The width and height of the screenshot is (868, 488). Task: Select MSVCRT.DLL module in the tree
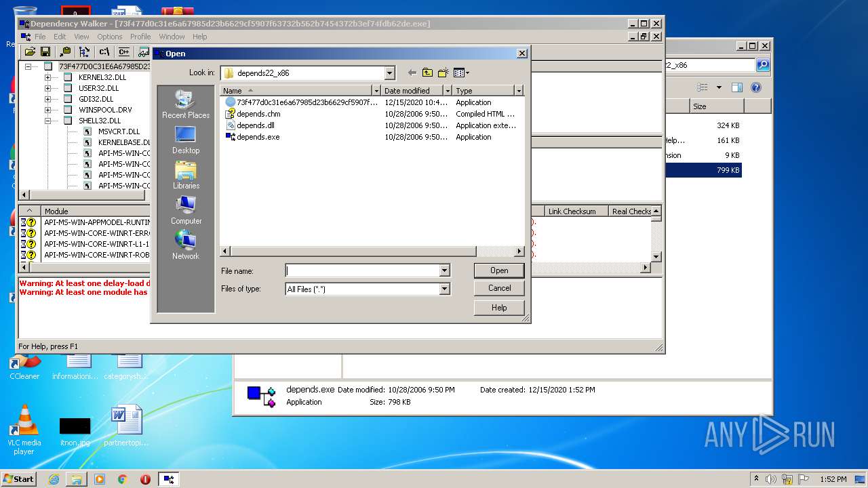click(119, 131)
